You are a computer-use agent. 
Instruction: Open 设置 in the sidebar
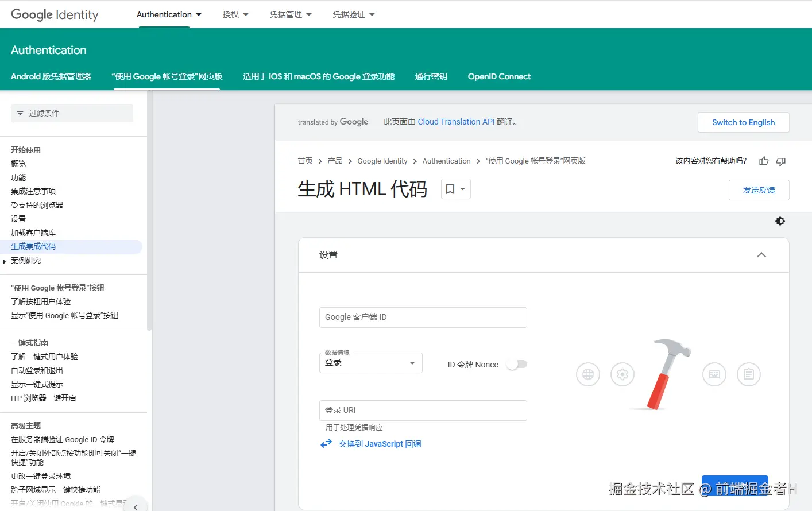(x=18, y=219)
